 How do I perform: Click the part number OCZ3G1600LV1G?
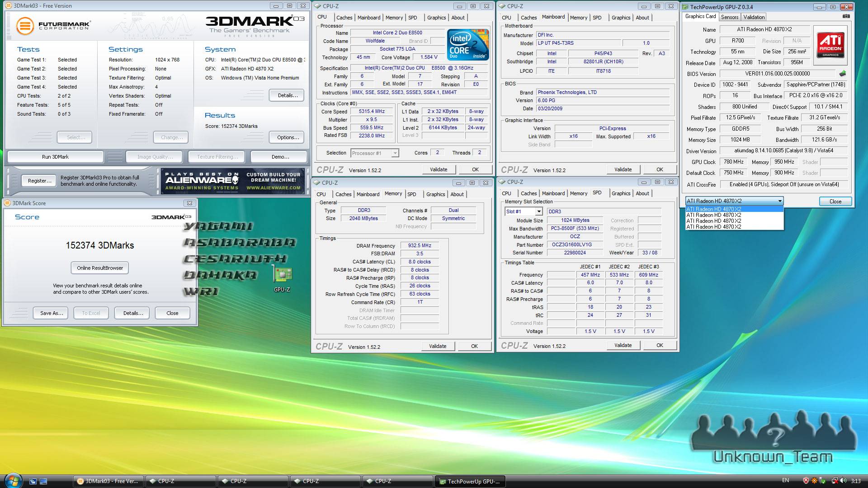[575, 244]
